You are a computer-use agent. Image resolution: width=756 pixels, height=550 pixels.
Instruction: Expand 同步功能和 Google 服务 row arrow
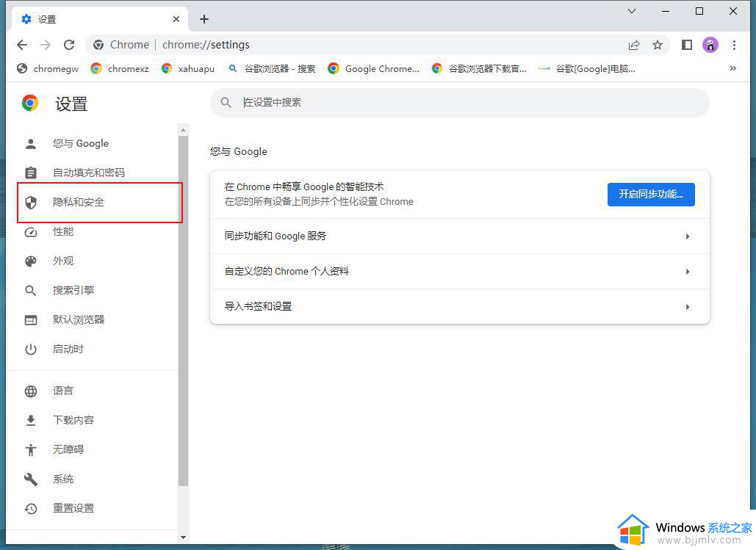pyautogui.click(x=688, y=236)
